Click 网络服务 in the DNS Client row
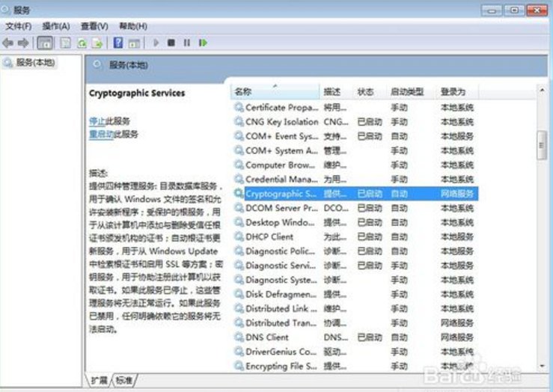 coord(457,337)
